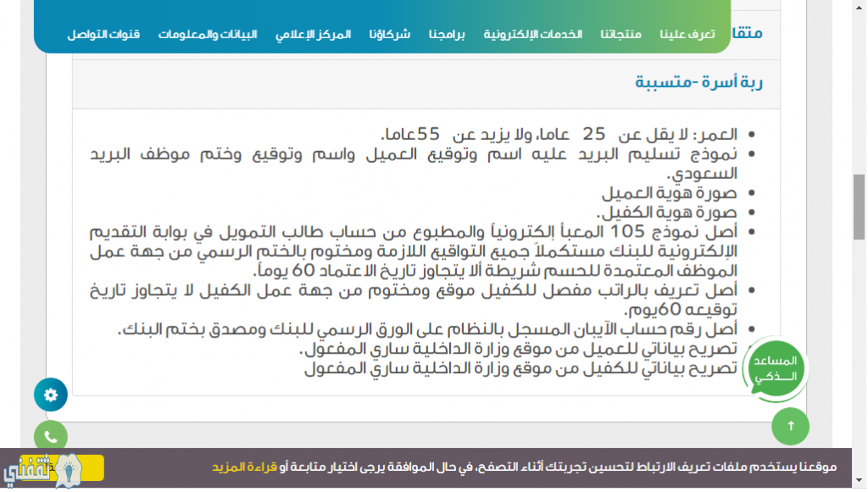Click the scrollbar down arrow

(859, 480)
